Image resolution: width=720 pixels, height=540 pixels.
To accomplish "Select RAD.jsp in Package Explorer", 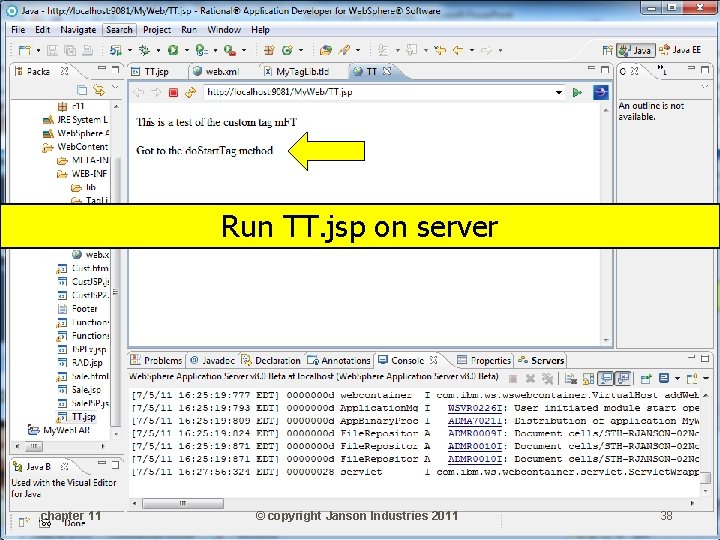I will tap(86, 363).
